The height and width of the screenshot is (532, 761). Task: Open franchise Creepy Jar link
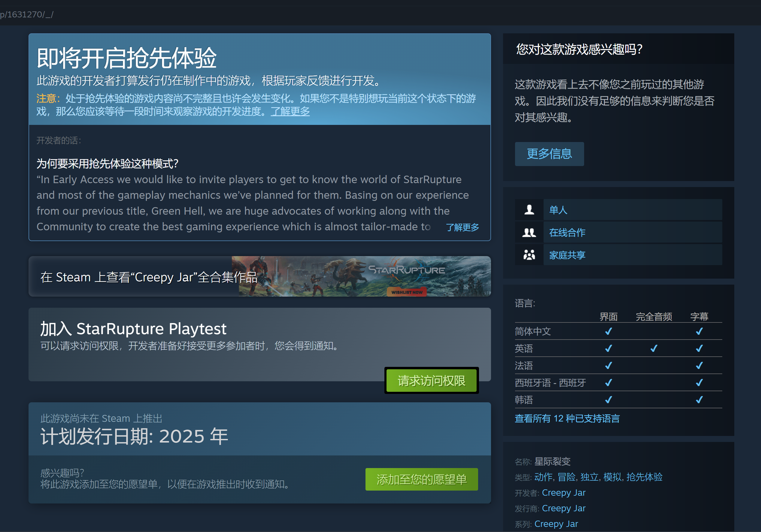pyautogui.click(x=556, y=524)
